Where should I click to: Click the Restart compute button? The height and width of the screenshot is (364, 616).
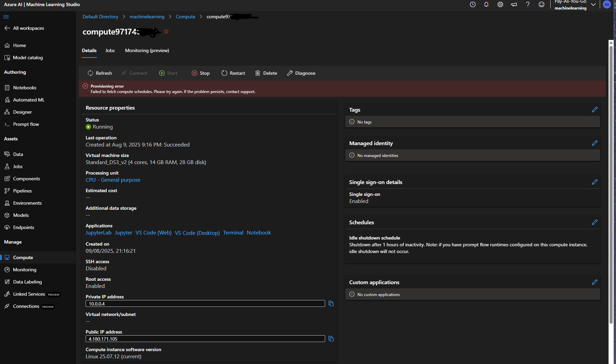(233, 73)
